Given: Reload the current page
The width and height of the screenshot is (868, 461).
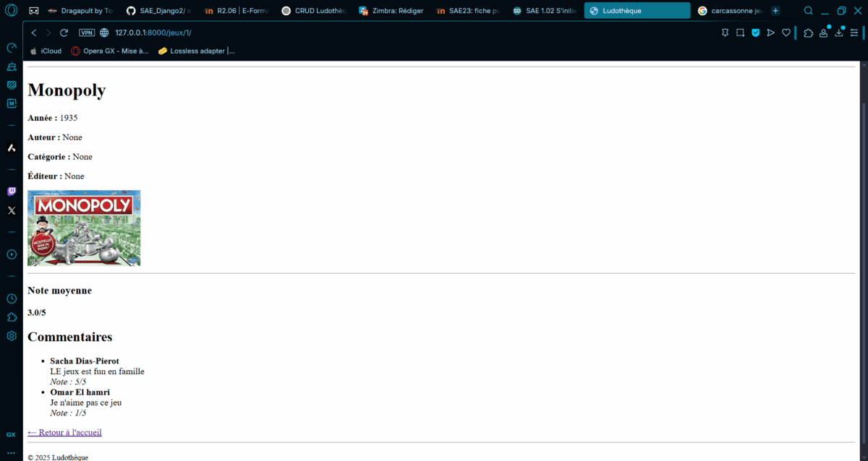Looking at the screenshot, I should click(x=64, y=33).
